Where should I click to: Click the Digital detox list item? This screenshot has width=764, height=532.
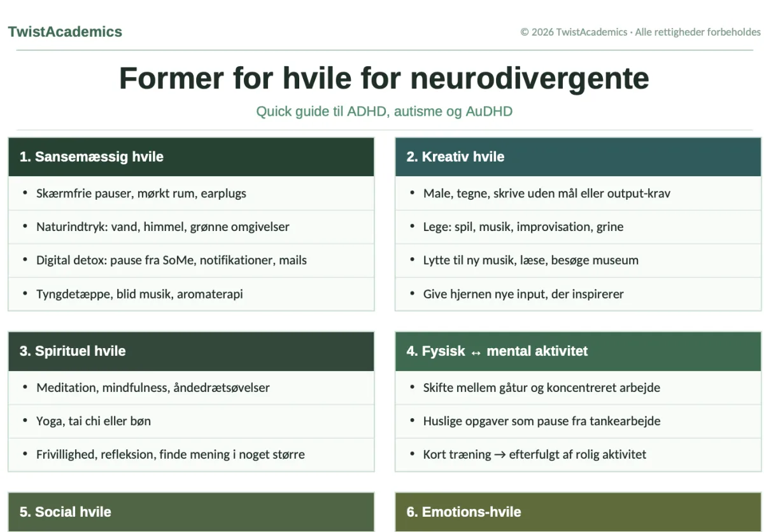(191, 260)
